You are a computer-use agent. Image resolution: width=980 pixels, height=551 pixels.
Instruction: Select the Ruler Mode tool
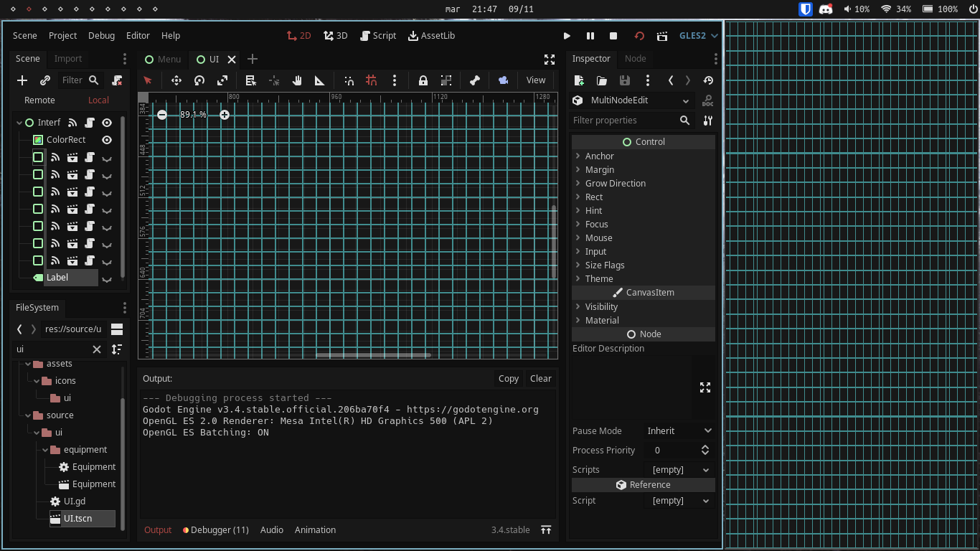pos(320,80)
